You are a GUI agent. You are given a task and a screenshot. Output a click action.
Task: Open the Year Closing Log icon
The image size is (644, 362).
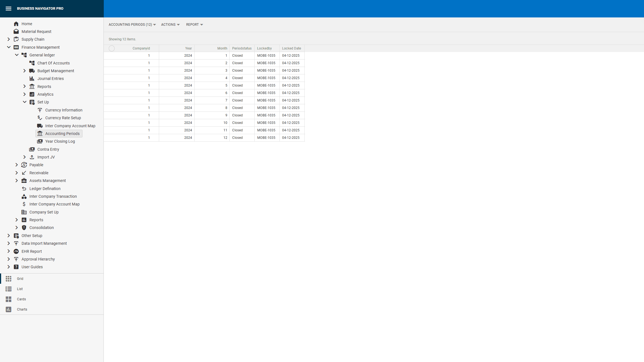click(x=40, y=141)
